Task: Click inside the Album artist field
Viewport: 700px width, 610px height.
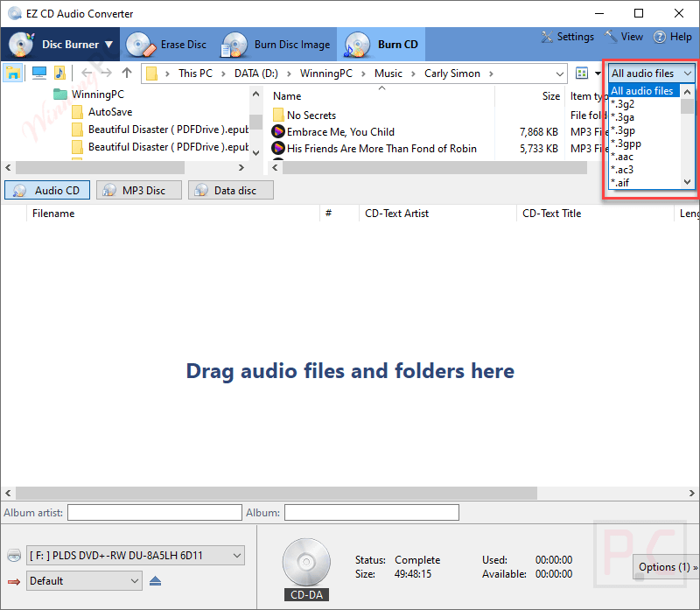Action: (x=154, y=512)
